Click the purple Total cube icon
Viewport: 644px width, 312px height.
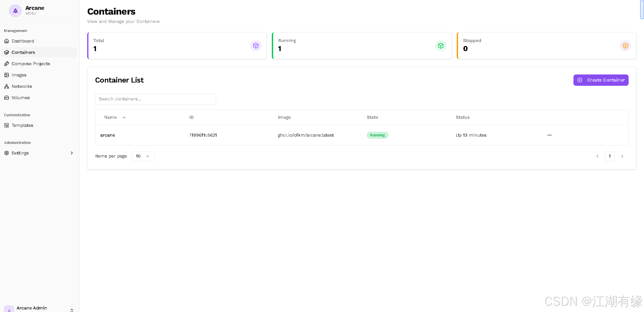tap(256, 46)
